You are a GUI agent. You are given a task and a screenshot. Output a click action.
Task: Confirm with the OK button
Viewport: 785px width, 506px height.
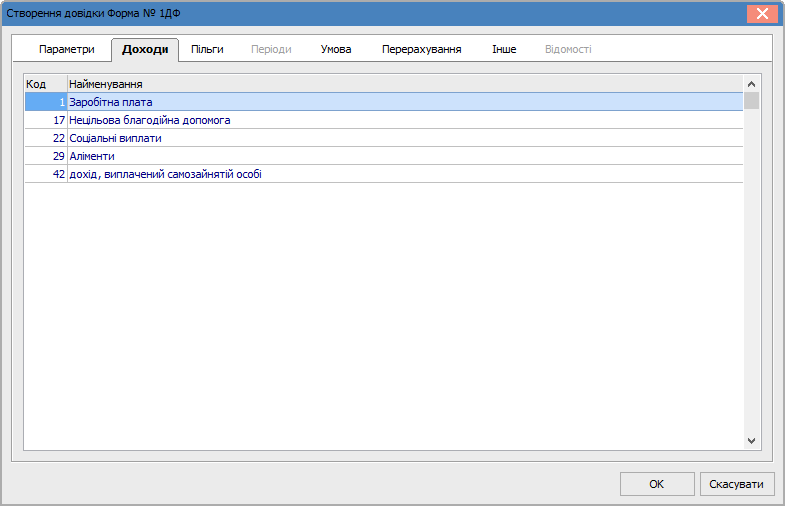click(x=657, y=484)
